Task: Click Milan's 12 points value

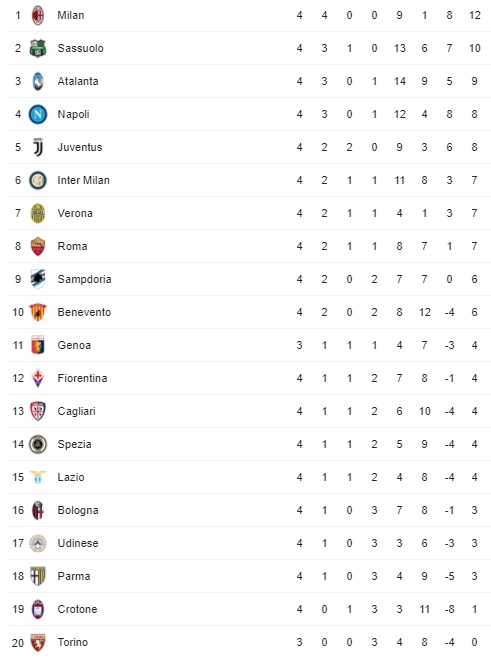Action: [x=474, y=15]
